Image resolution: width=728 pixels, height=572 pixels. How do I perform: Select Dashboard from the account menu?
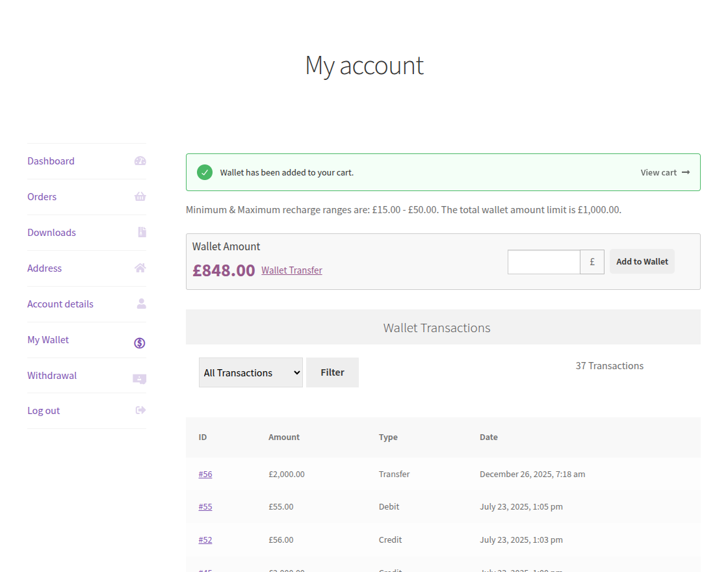51,161
